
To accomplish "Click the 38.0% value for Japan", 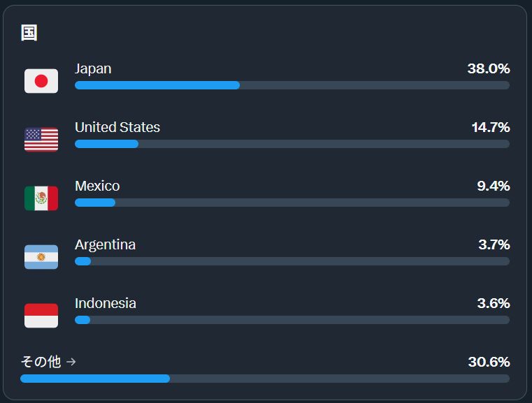I will (488, 68).
